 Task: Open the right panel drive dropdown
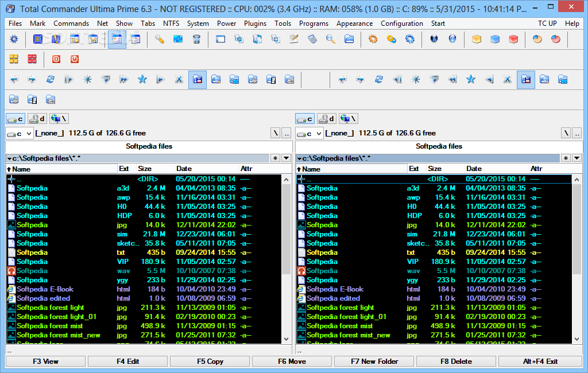click(x=310, y=134)
